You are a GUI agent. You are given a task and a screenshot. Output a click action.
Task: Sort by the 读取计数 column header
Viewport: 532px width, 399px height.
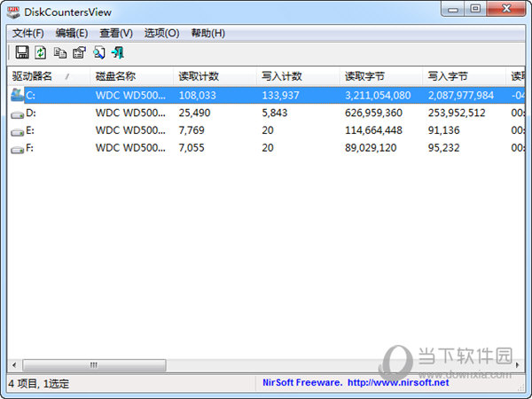(x=215, y=76)
